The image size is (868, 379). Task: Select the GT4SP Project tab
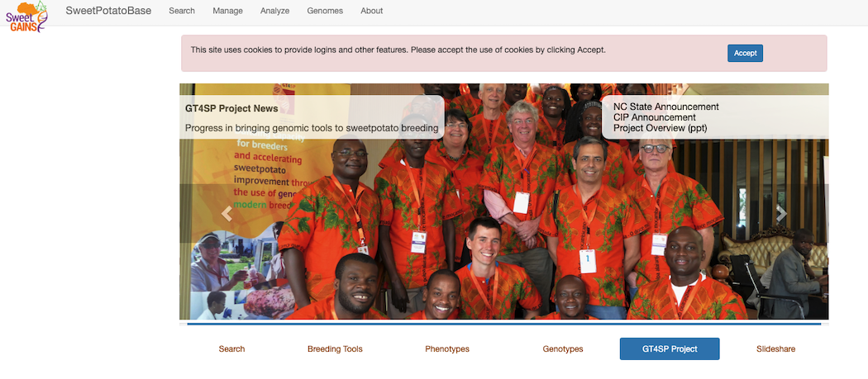(x=670, y=348)
